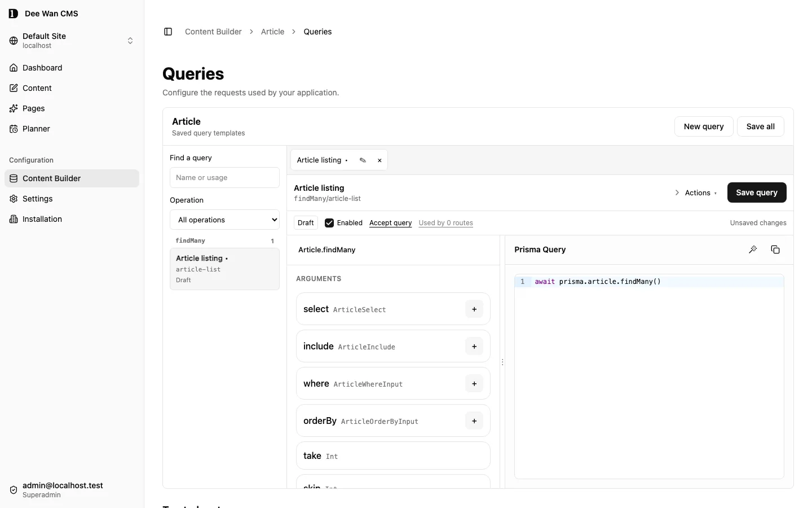Open Planner in the sidebar

click(x=72, y=129)
